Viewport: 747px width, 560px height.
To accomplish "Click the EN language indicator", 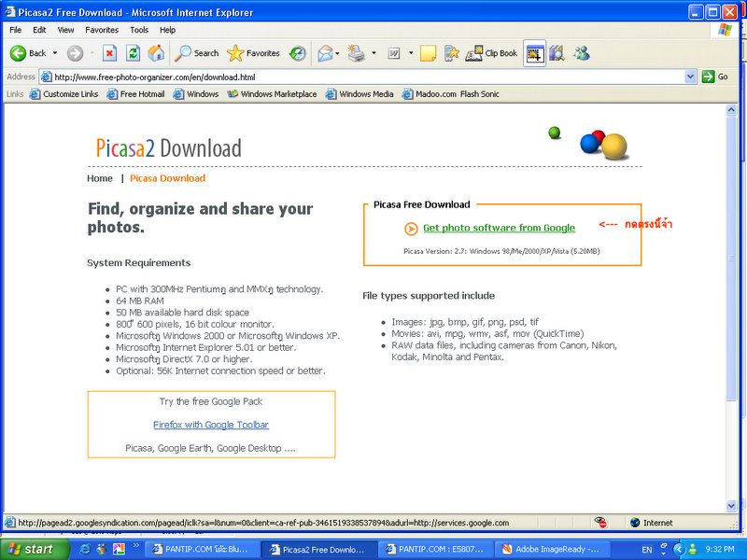I will click(x=646, y=550).
